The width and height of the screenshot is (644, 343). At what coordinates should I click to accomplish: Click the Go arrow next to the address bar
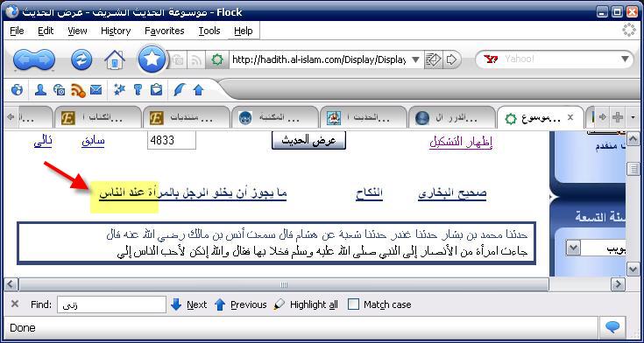pos(451,59)
